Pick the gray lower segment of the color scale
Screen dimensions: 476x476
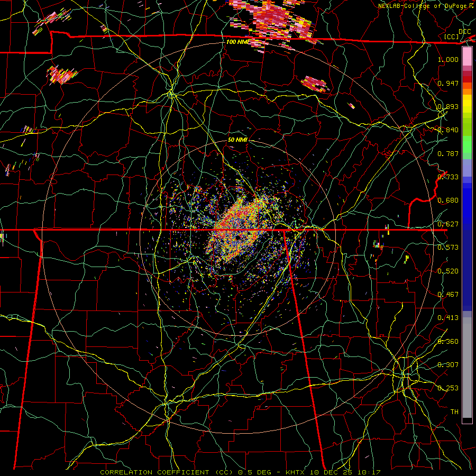click(467, 368)
